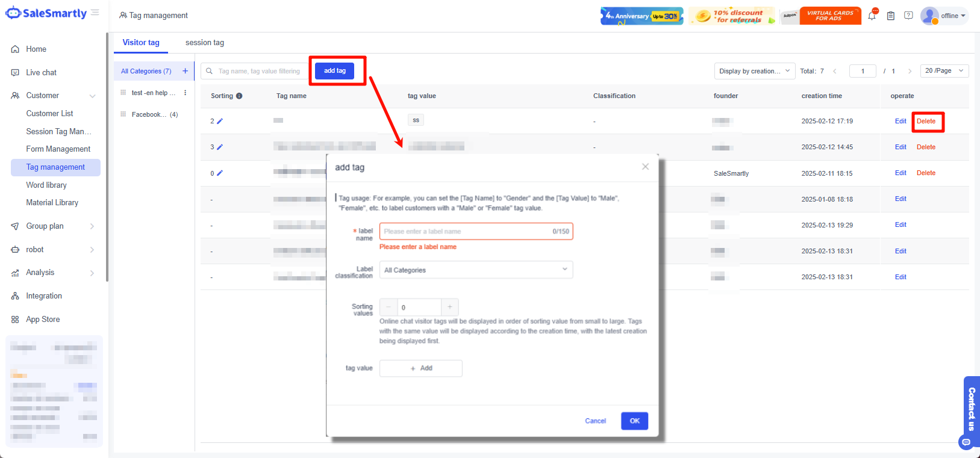Go to the next page arrow

pyautogui.click(x=910, y=71)
